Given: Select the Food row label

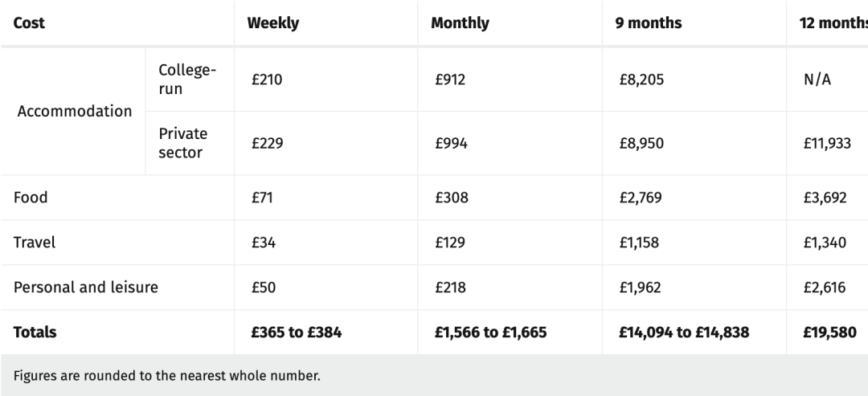Looking at the screenshot, I should tap(31, 198).
